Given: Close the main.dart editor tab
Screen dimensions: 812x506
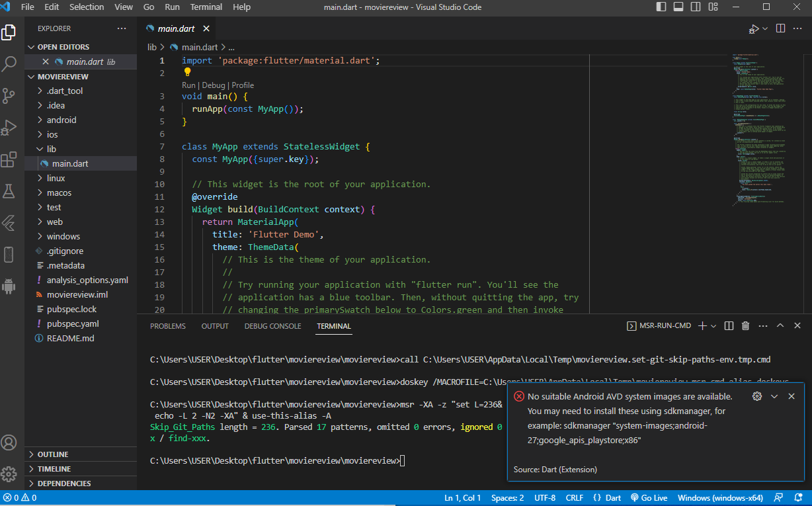Looking at the screenshot, I should click(x=206, y=28).
